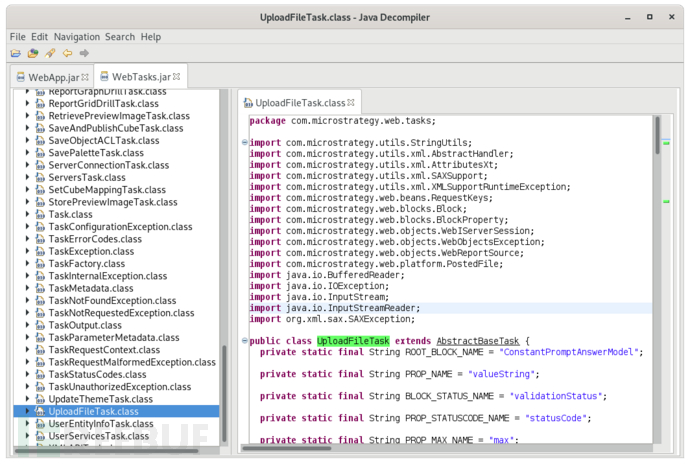Go forward with the right arrow icon
The height and width of the screenshot is (464, 690).
click(x=84, y=53)
